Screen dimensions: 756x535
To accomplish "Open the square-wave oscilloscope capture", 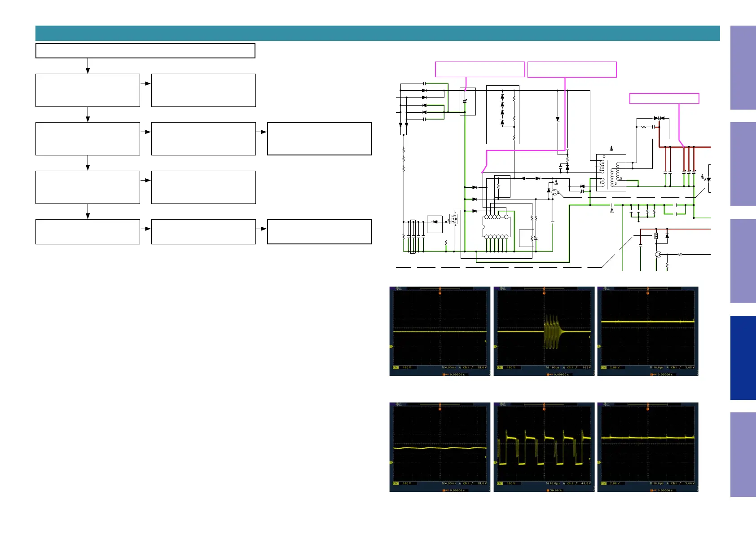I will [x=544, y=447].
